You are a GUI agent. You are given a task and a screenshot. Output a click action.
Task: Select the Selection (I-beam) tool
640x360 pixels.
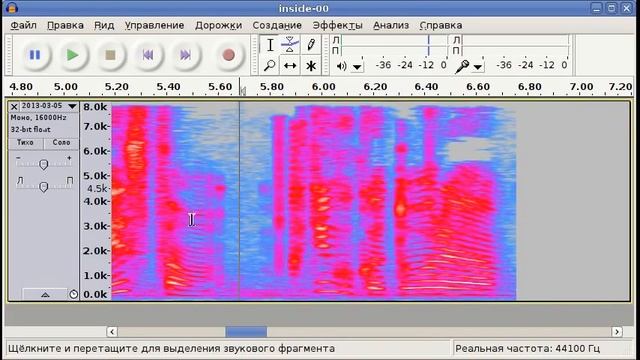[x=270, y=45]
